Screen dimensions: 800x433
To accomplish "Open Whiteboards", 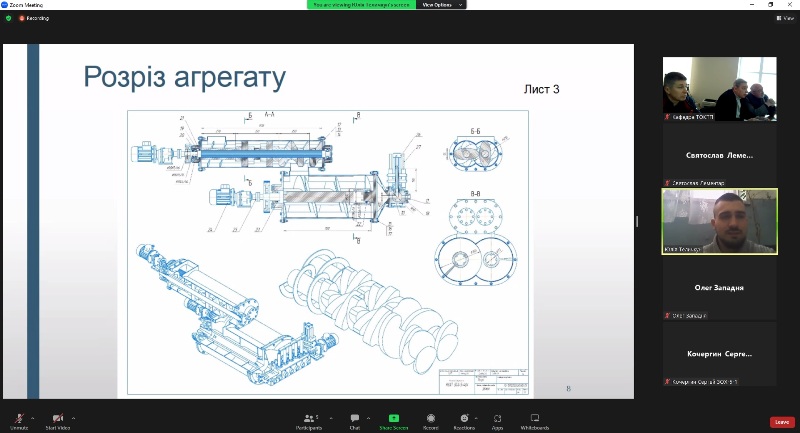I will click(x=535, y=421).
